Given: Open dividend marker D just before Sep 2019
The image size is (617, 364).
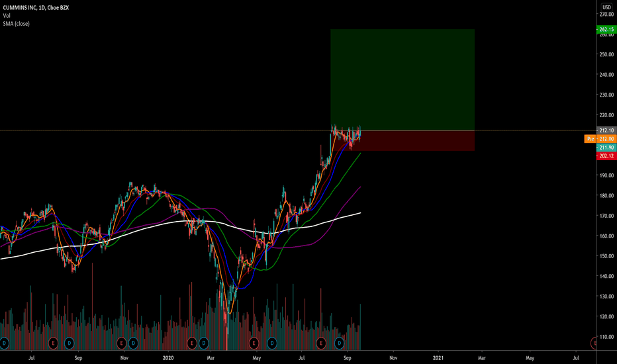Looking at the screenshot, I should (70, 343).
